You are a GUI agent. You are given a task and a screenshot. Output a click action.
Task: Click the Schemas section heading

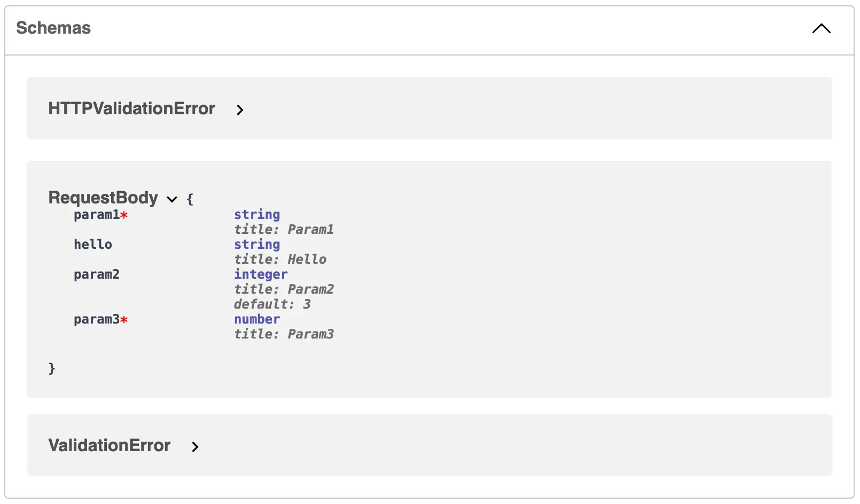53,28
